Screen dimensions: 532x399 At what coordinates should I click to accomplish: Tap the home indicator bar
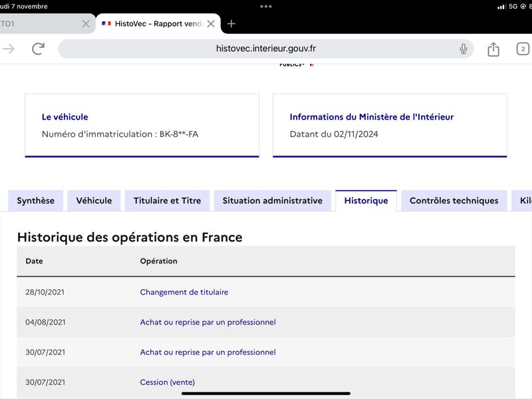pyautogui.click(x=265, y=394)
